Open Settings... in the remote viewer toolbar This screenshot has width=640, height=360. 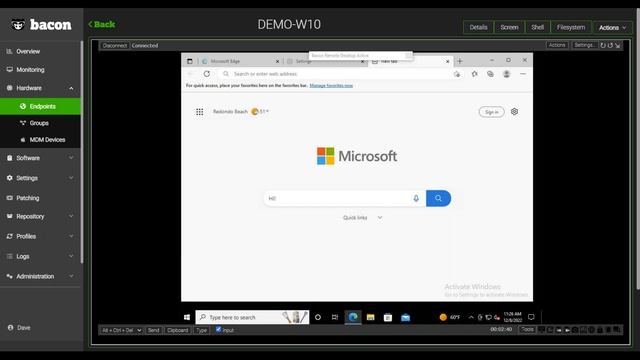[584, 45]
